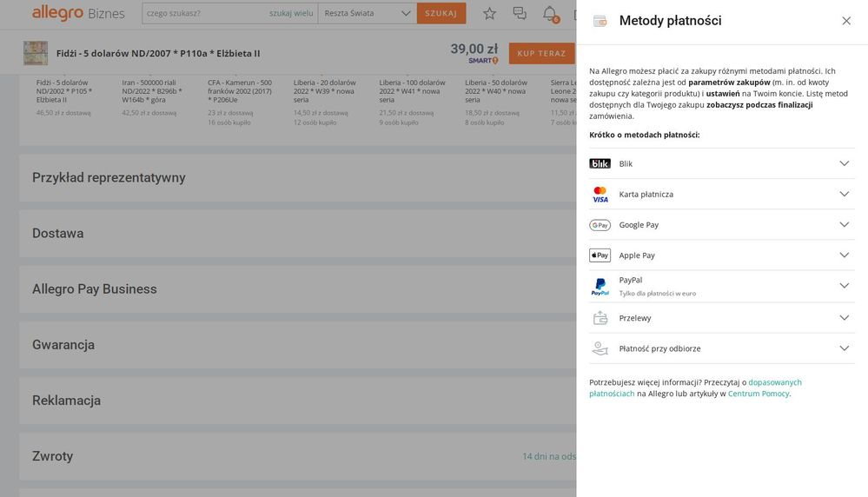
Task: Click the Blik payment logo
Action: point(600,163)
